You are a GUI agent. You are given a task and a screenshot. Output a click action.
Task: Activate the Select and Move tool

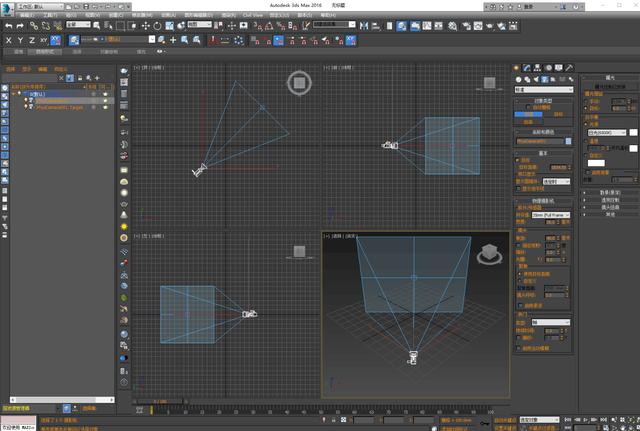point(145,26)
